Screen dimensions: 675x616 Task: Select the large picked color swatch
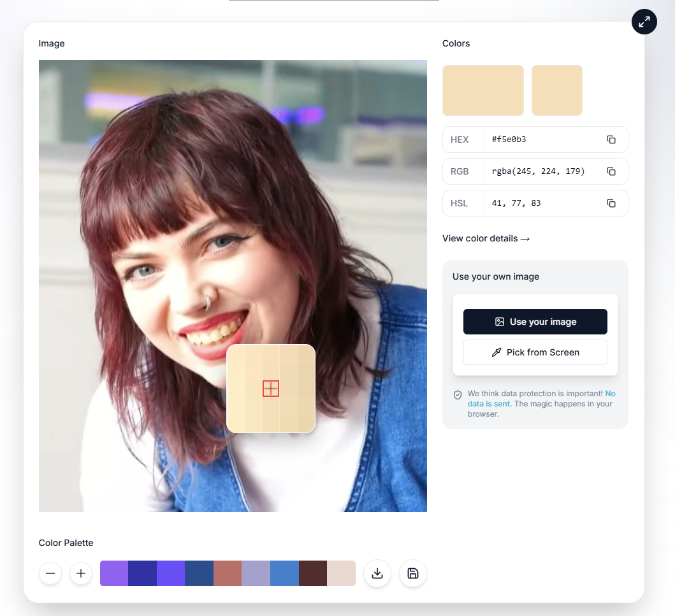tap(483, 90)
